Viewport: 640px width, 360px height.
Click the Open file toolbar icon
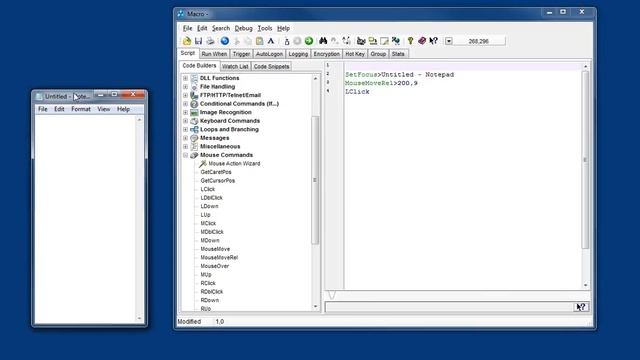[x=187, y=41]
